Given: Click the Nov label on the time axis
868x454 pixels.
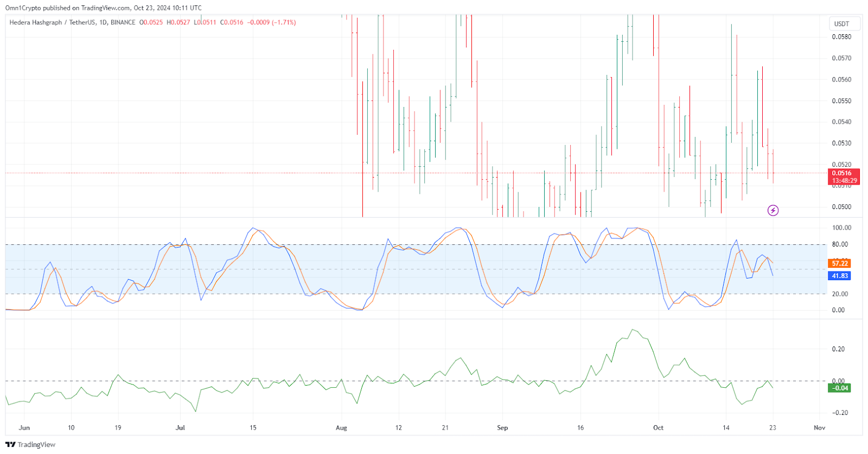Looking at the screenshot, I should [819, 428].
